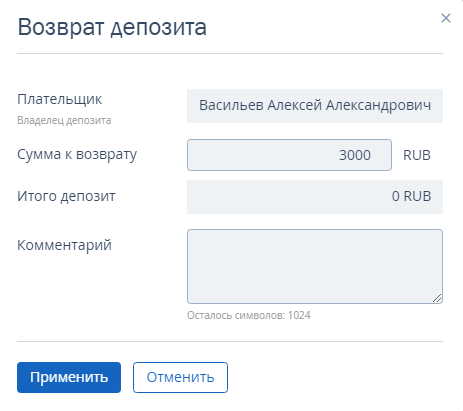Click the Применить button
Viewport: 463px width, 411px height.
point(69,377)
